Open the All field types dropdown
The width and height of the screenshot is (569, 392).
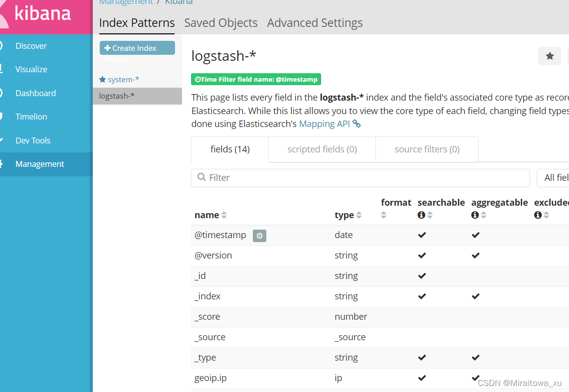pyautogui.click(x=553, y=178)
